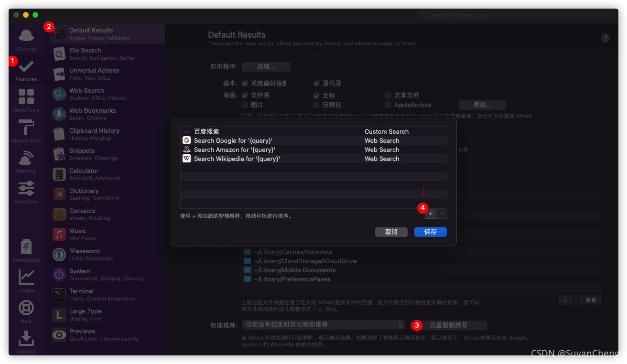The height and width of the screenshot is (364, 627).
Task: Select Clipboard History feature icon
Action: (59, 134)
